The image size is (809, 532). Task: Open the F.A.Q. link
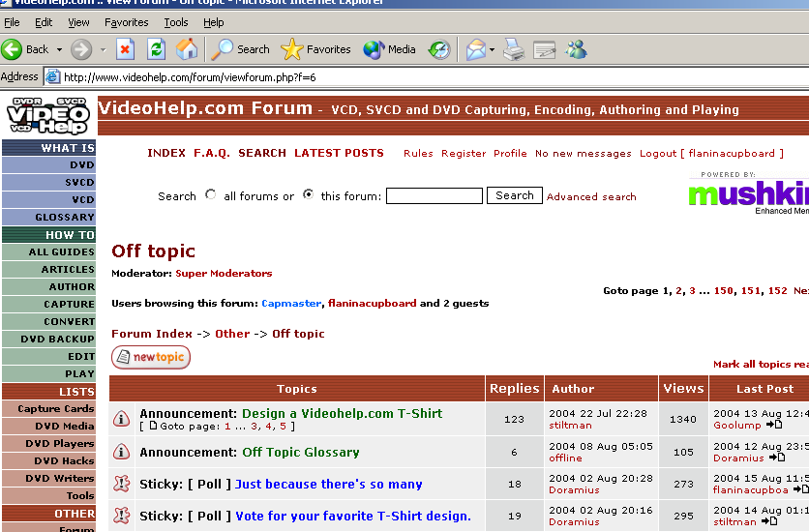click(212, 153)
